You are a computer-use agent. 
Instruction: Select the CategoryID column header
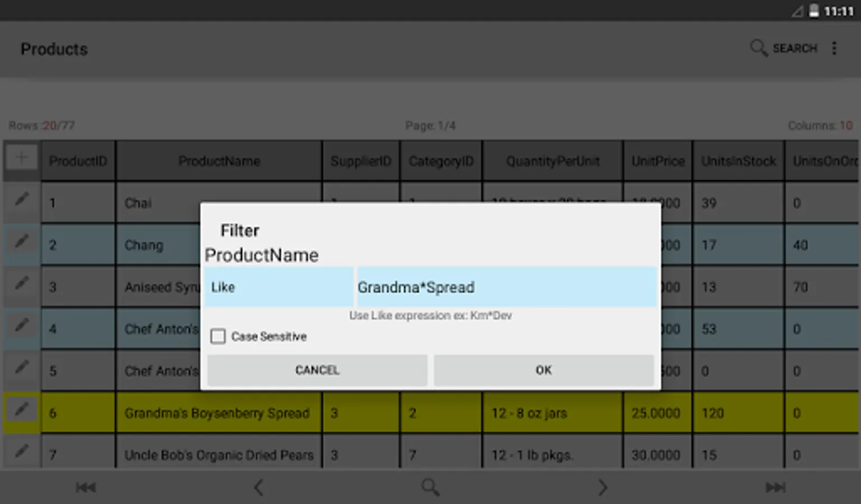(441, 161)
